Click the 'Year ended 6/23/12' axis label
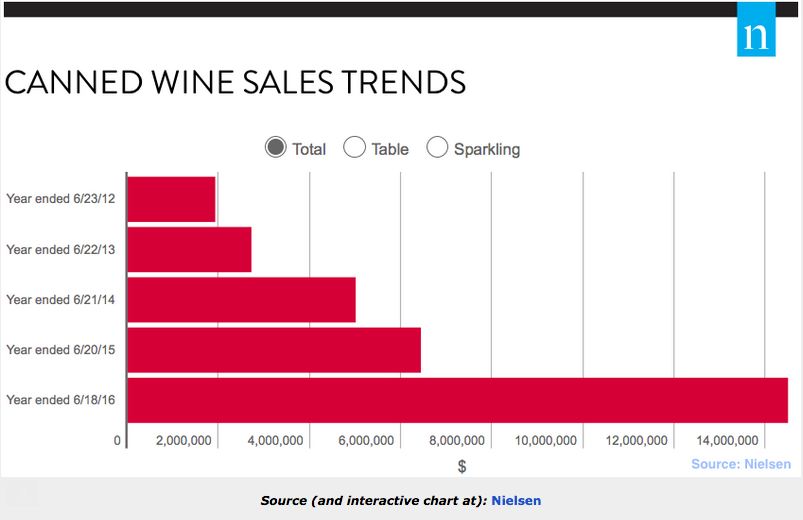The height and width of the screenshot is (520, 803). pos(61,199)
